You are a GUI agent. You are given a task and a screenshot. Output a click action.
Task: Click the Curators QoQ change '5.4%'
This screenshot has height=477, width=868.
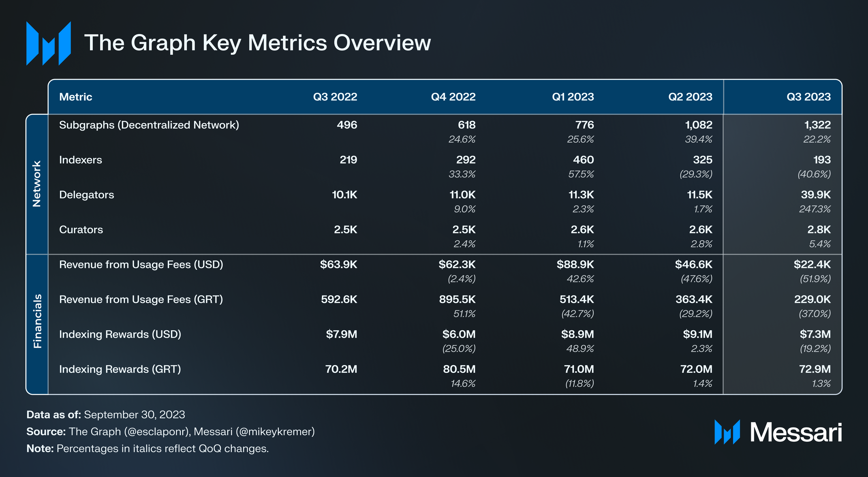820,244
